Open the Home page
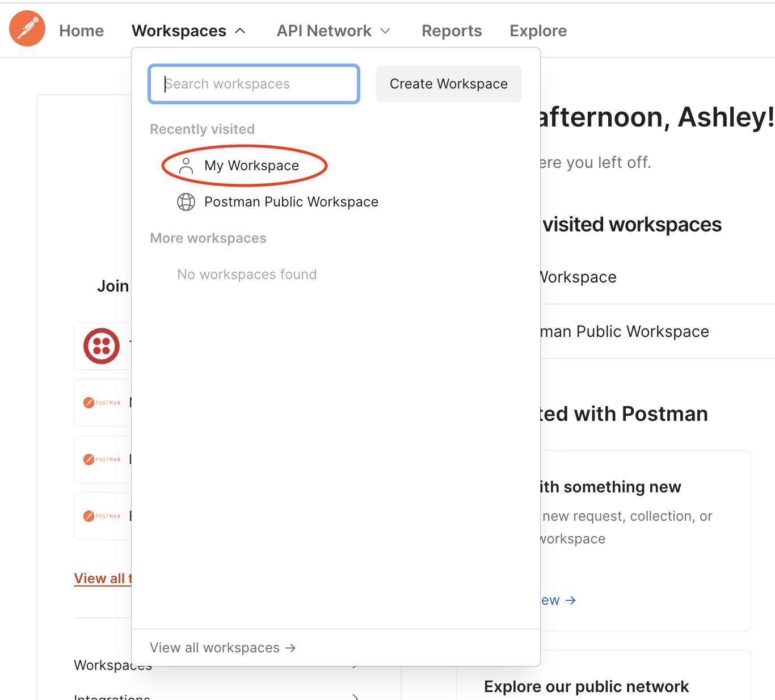Image resolution: width=775 pixels, height=700 pixels. click(x=81, y=31)
